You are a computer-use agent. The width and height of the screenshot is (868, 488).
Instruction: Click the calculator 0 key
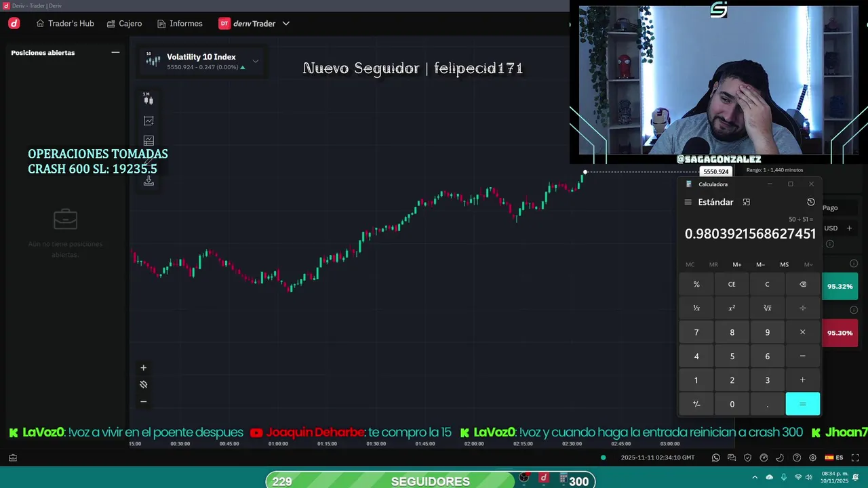point(732,404)
